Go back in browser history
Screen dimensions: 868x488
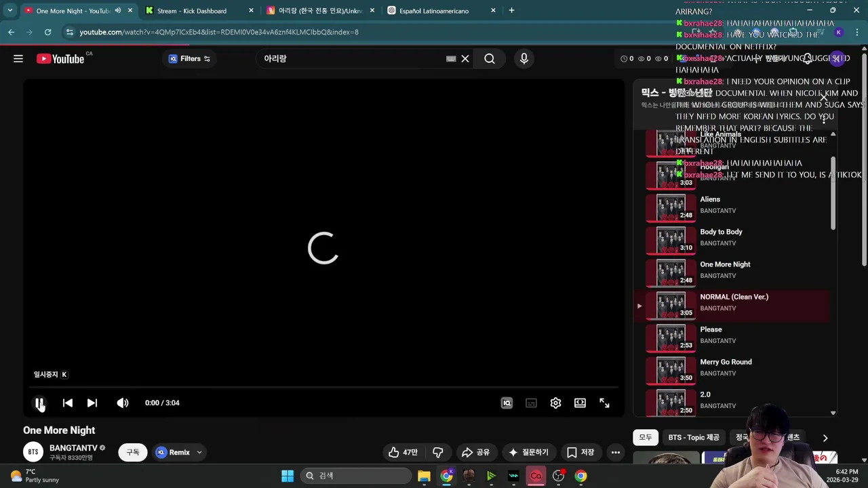pyautogui.click(x=12, y=32)
